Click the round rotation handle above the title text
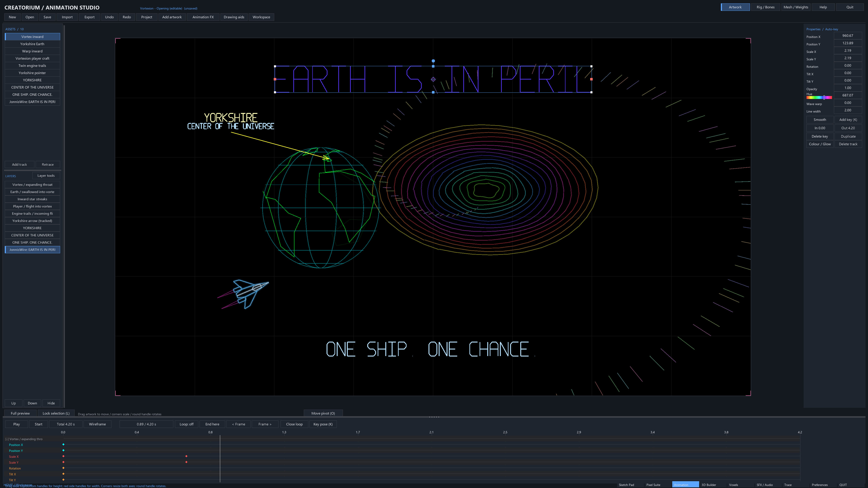This screenshot has height=488, width=868. pos(433,61)
